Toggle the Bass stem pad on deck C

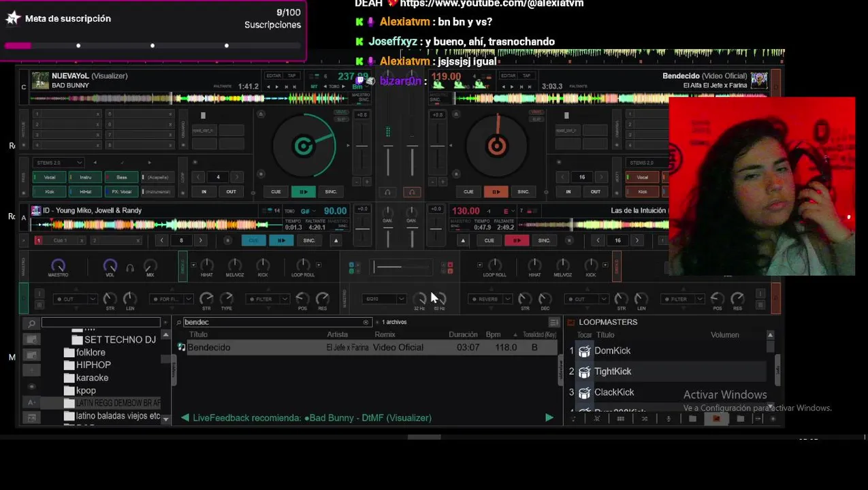click(x=121, y=178)
